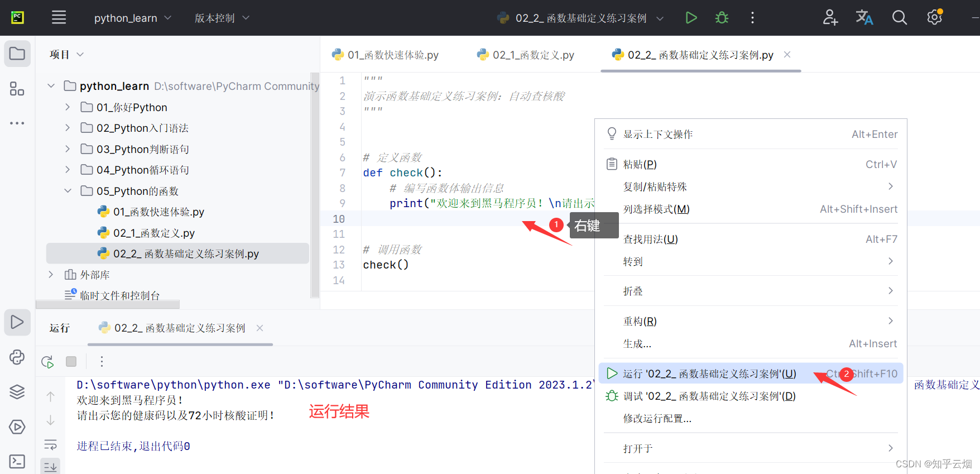
Task: Expand 04_Python循环语句 folder
Action: (x=68, y=170)
